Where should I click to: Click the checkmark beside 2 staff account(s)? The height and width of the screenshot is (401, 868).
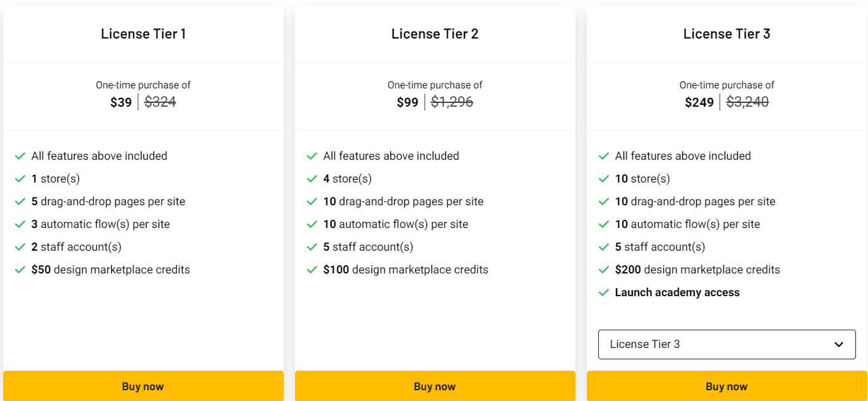point(20,246)
